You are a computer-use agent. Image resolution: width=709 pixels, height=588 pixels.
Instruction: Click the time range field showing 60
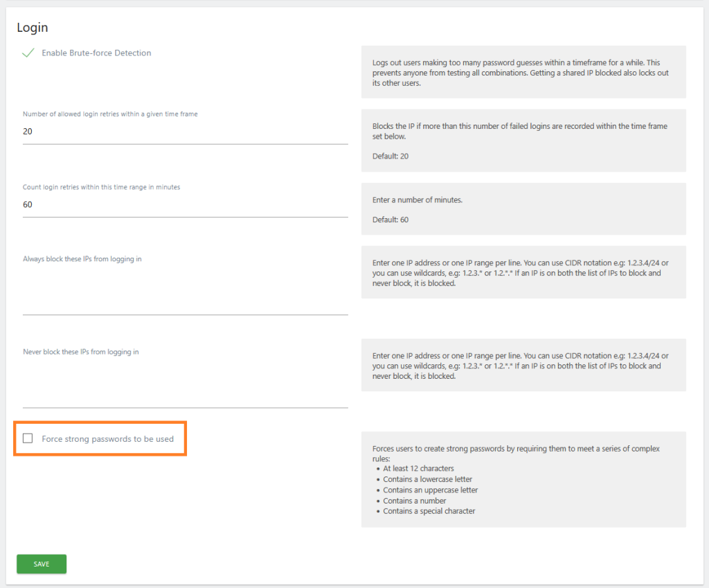(185, 205)
